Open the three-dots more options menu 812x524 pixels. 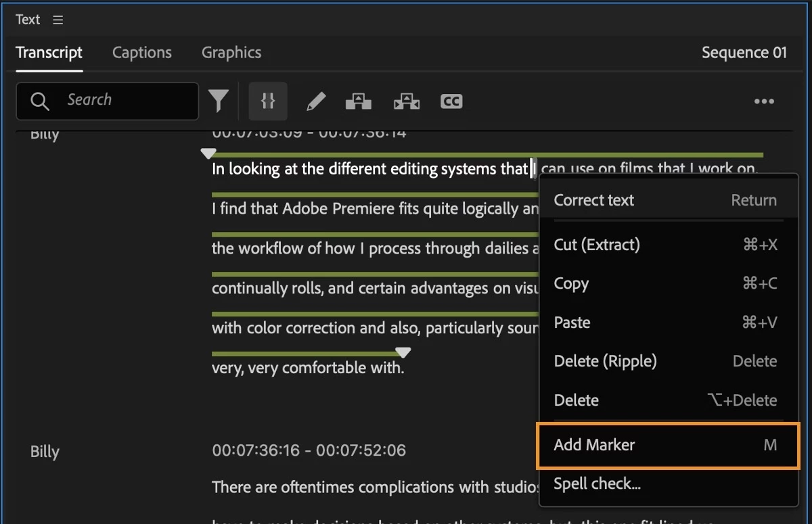coord(764,101)
